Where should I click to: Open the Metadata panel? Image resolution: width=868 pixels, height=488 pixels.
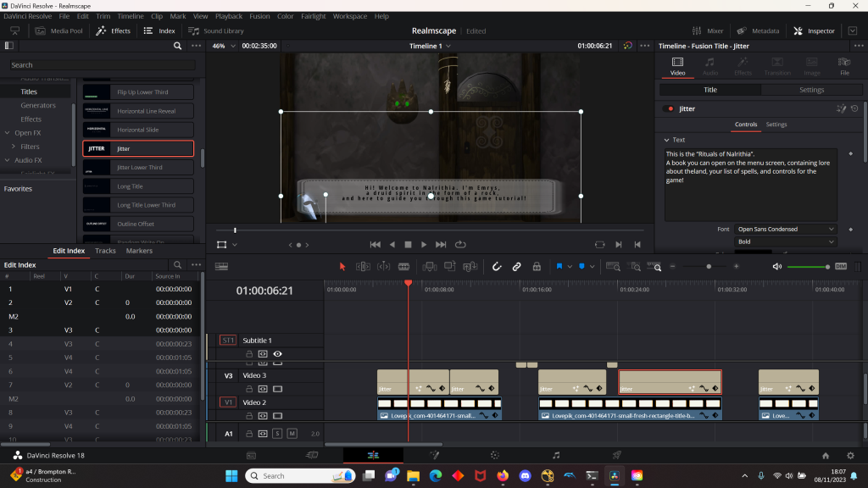[x=758, y=31]
